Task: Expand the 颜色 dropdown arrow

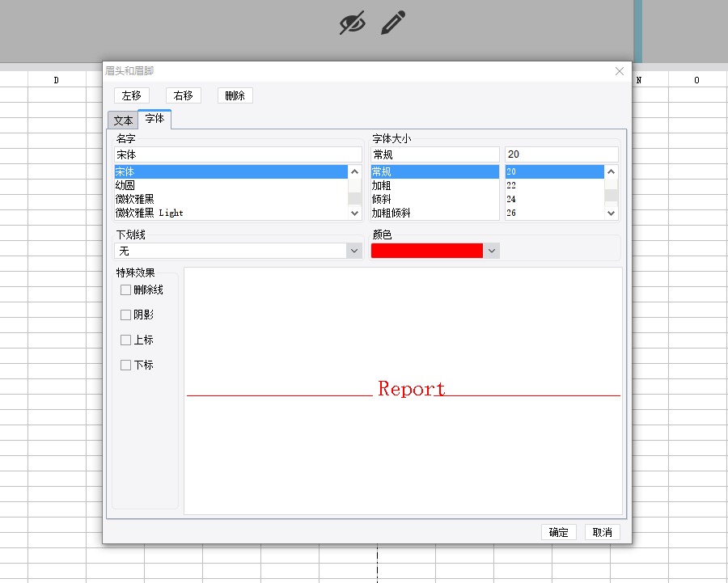Action: pyautogui.click(x=492, y=251)
